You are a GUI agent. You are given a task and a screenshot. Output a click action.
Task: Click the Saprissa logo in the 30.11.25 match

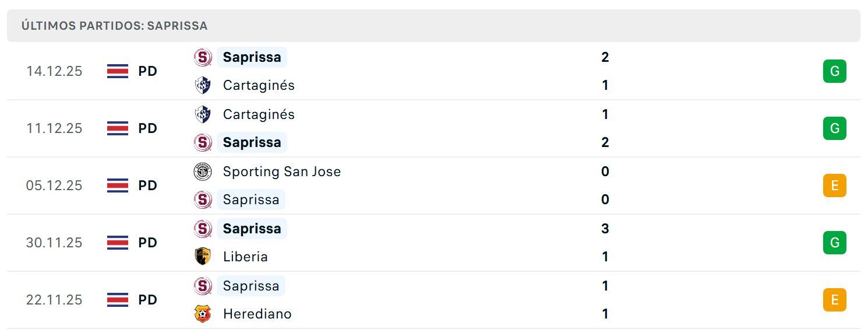click(x=203, y=229)
